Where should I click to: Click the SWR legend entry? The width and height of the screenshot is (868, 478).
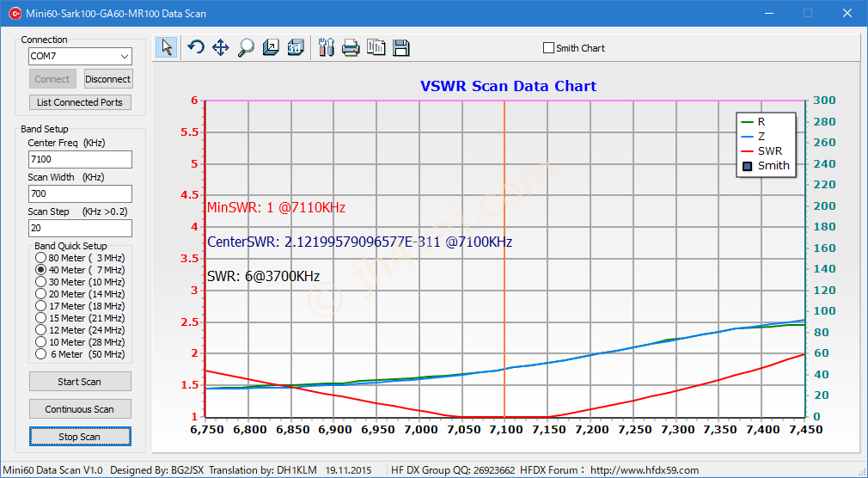(x=761, y=151)
